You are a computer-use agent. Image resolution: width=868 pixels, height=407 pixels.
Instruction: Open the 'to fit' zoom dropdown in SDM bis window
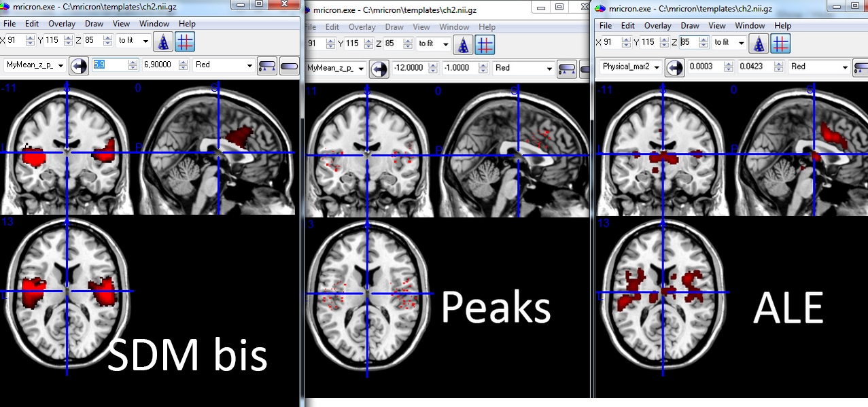(x=133, y=41)
